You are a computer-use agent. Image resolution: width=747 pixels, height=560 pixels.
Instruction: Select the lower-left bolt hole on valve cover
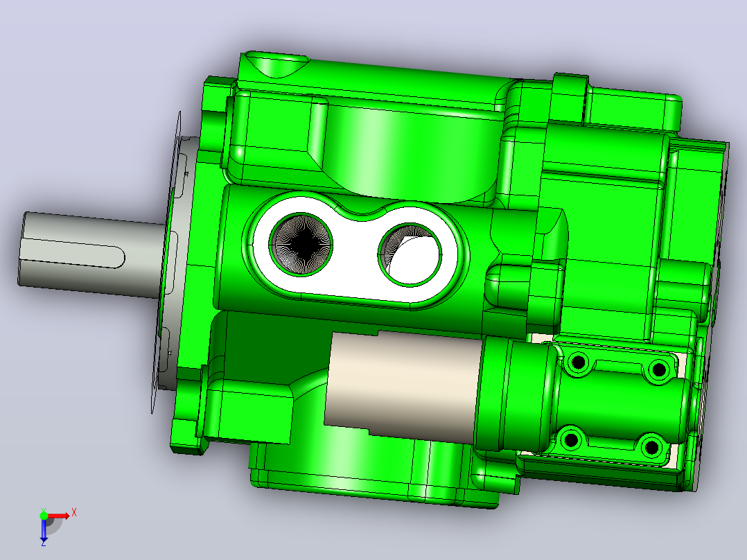[571, 440]
